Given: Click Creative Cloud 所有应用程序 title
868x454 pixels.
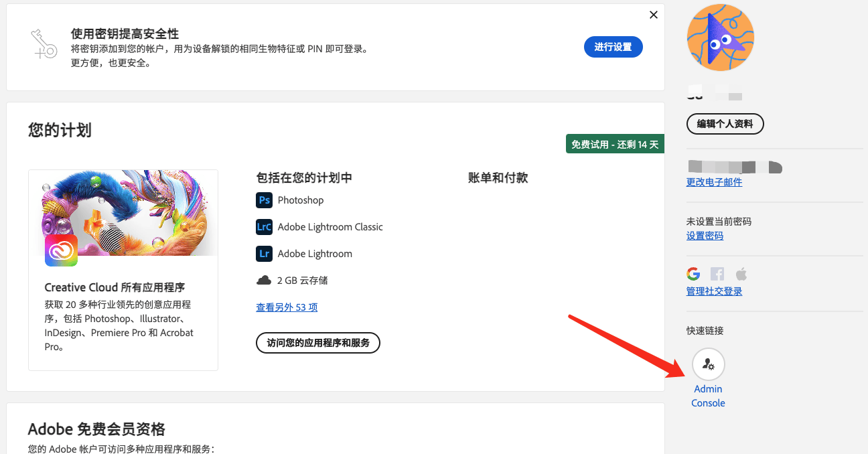Looking at the screenshot, I should [115, 287].
